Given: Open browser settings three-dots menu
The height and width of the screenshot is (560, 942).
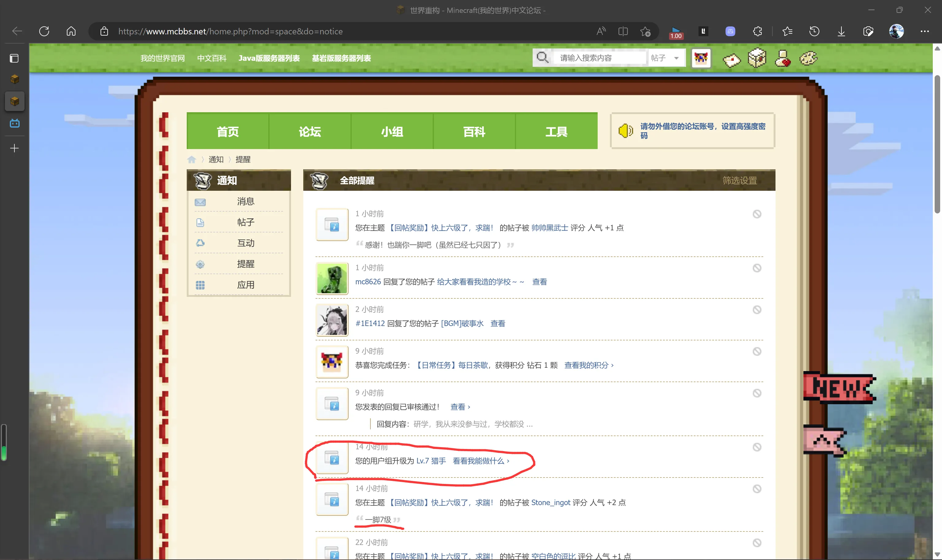Looking at the screenshot, I should (925, 31).
